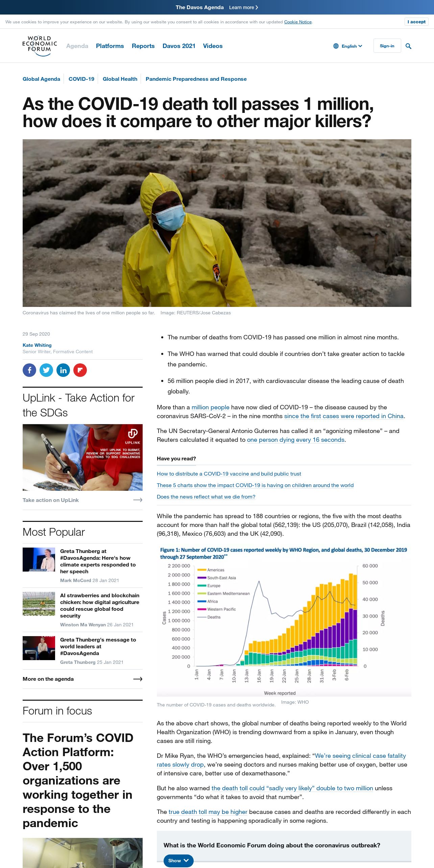Image resolution: width=434 pixels, height=868 pixels.
Task: Expand the Show button for WEF coronavirus
Action: 178,861
